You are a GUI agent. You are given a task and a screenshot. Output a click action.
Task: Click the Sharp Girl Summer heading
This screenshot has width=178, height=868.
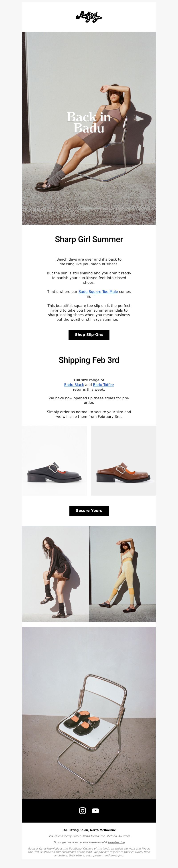[x=89, y=239]
